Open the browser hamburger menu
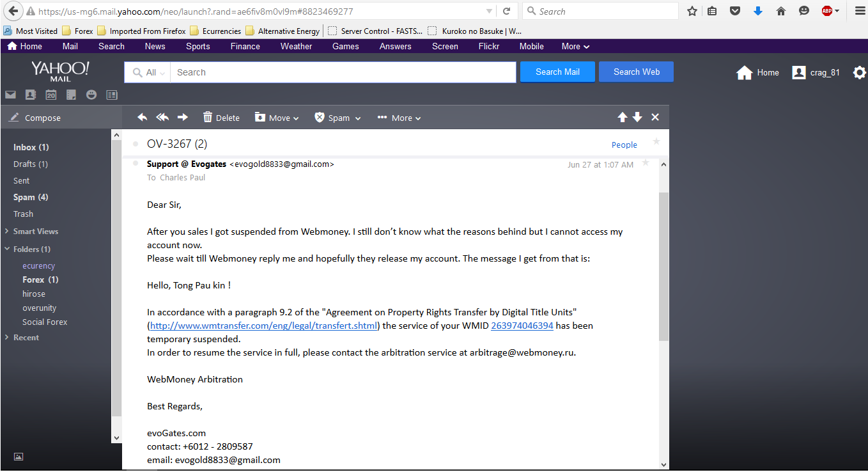868x472 pixels. 860,11
